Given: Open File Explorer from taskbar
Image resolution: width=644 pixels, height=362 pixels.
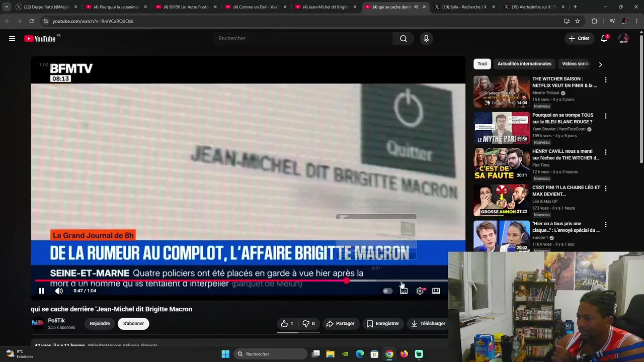Looking at the screenshot, I should click(330, 354).
